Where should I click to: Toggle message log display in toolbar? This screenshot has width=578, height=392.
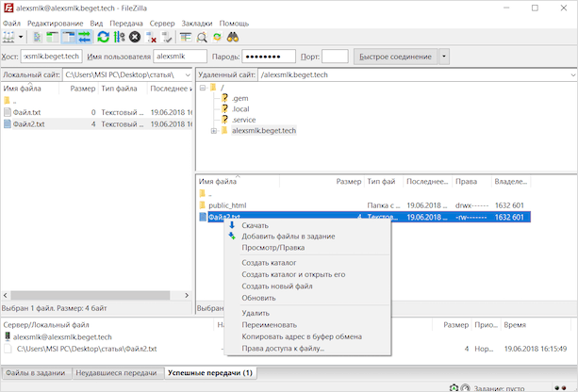(38, 38)
